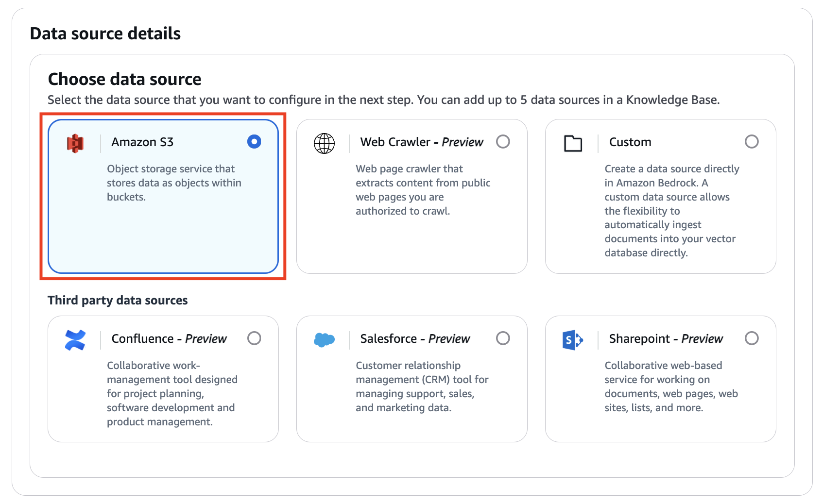Click the Third party data sources label

[x=118, y=300]
